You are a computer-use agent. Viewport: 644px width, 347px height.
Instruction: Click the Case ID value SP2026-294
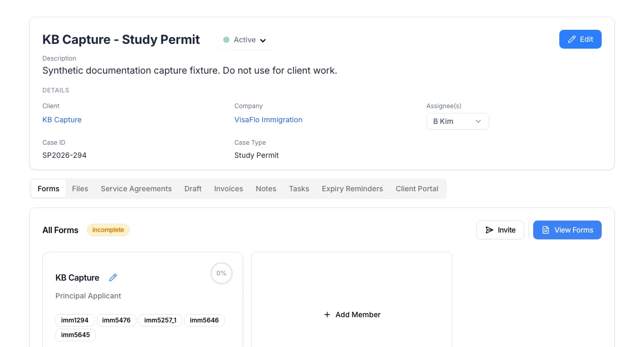[64, 155]
